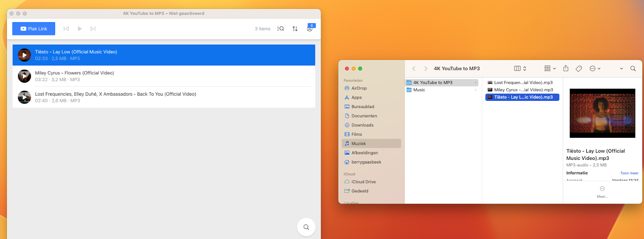Play the Lost Frequencies Back To You track
Viewport: 644px width, 239px height.
coord(25,97)
